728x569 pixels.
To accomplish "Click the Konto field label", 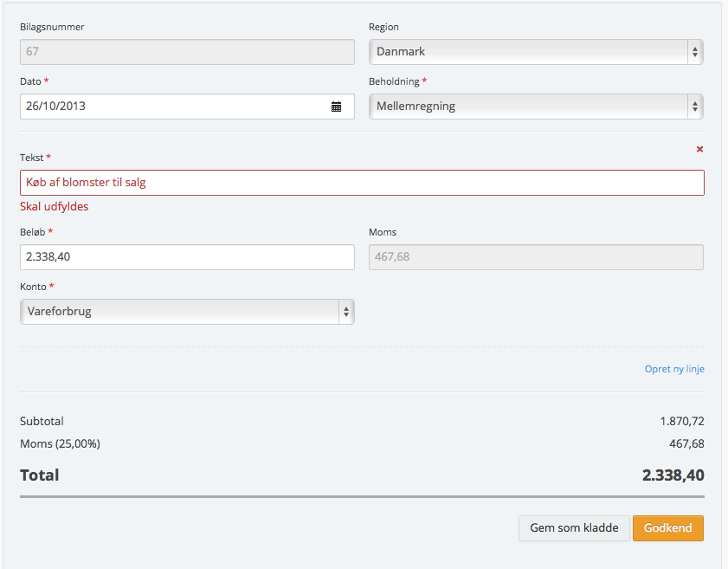I will [x=33, y=287].
